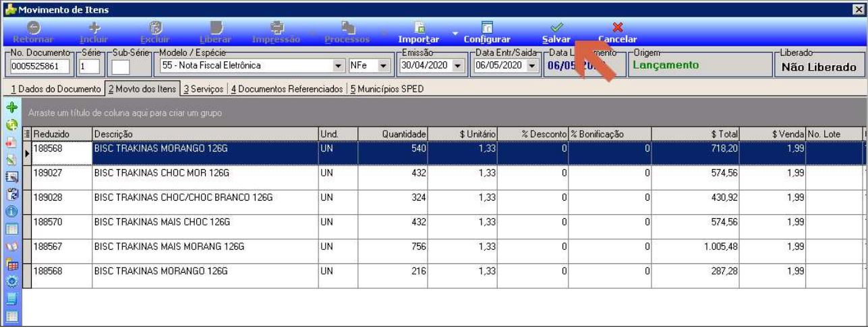This screenshot has height=328, width=868.
Task: Click the open book sidebar icon
Action: coord(11,247)
